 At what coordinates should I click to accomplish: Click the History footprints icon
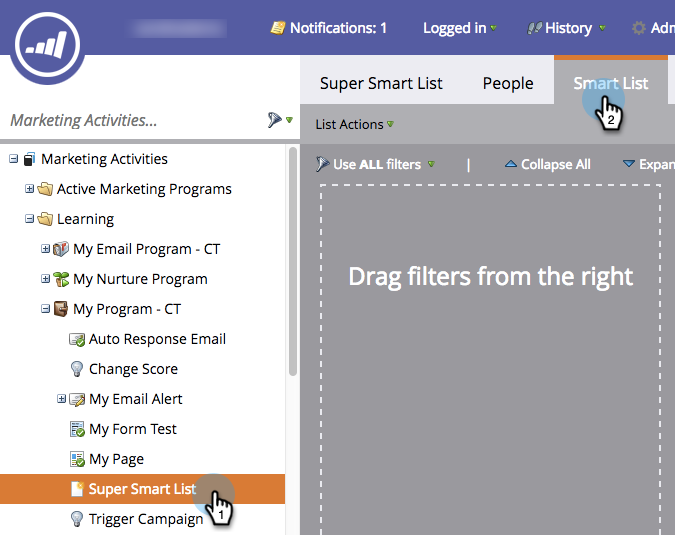pyautogui.click(x=535, y=28)
